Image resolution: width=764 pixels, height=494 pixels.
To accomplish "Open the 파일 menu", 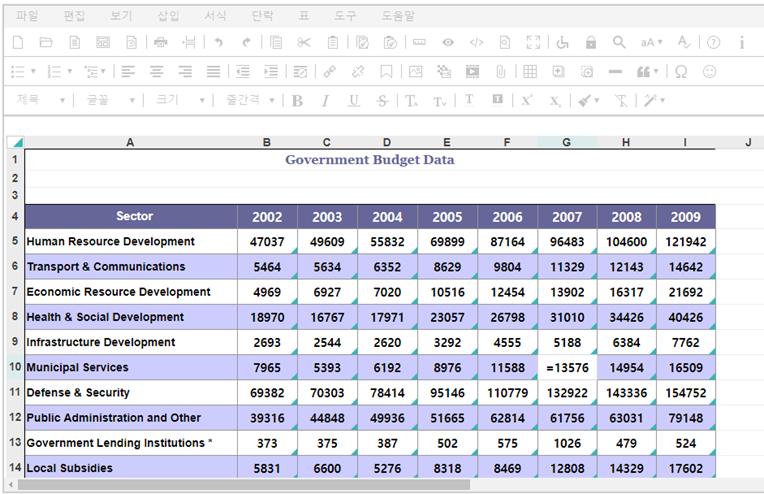I will point(27,16).
